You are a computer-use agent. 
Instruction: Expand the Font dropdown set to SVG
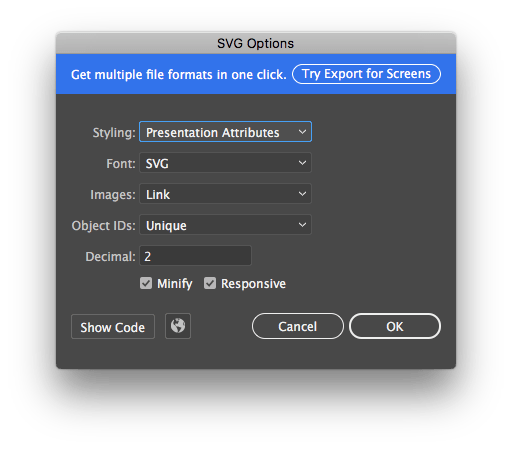point(225,163)
